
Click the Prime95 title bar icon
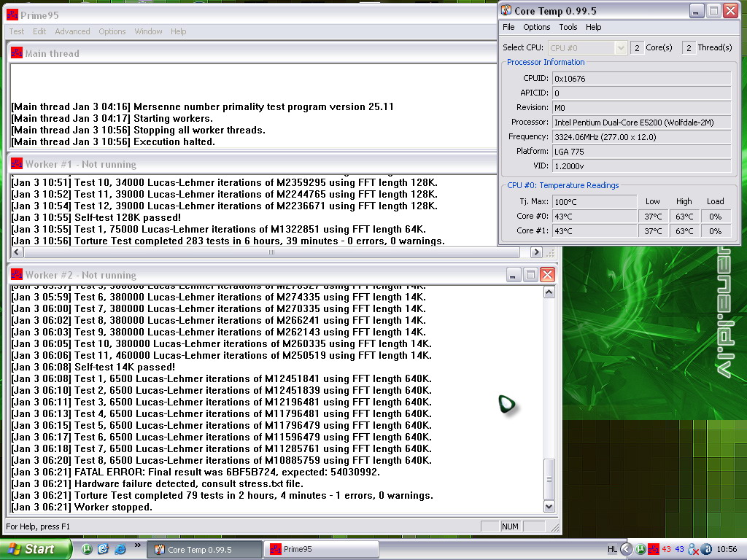point(12,15)
